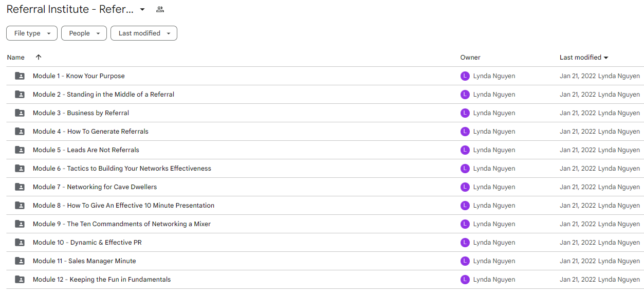644x294 pixels.
Task: Open the File type filter dropdown
Action: click(x=32, y=33)
